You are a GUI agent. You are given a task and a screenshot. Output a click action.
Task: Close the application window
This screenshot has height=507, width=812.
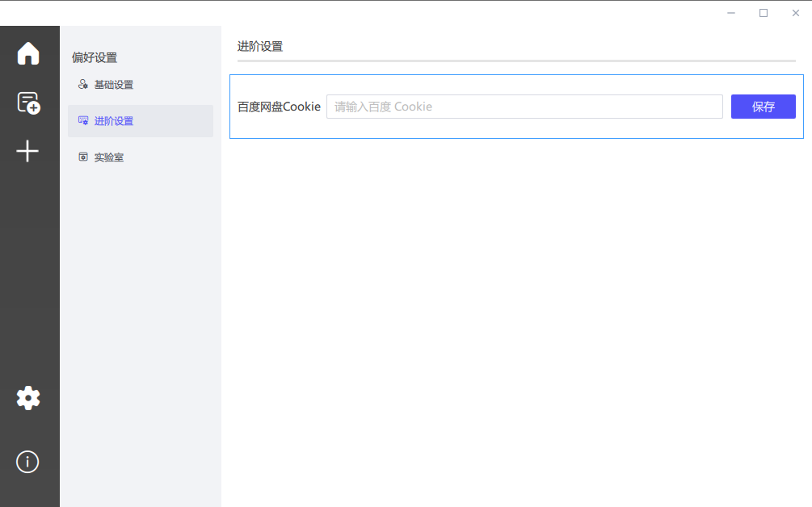click(x=795, y=13)
